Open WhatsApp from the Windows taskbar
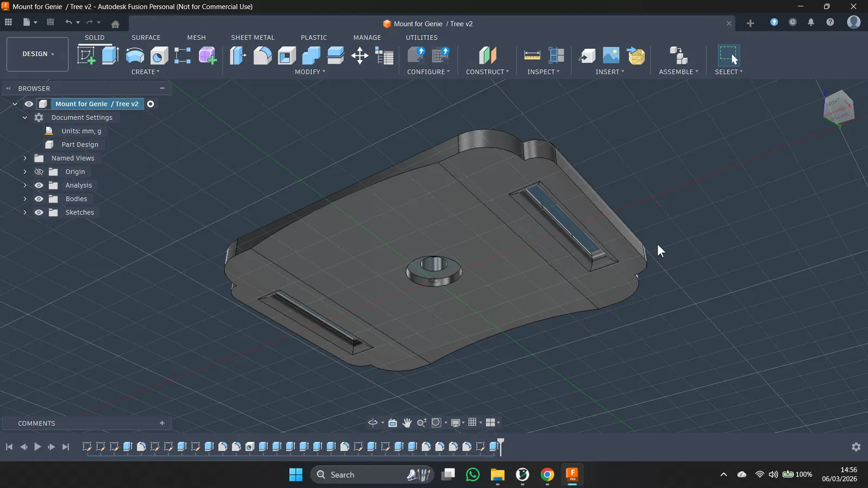 tap(473, 475)
